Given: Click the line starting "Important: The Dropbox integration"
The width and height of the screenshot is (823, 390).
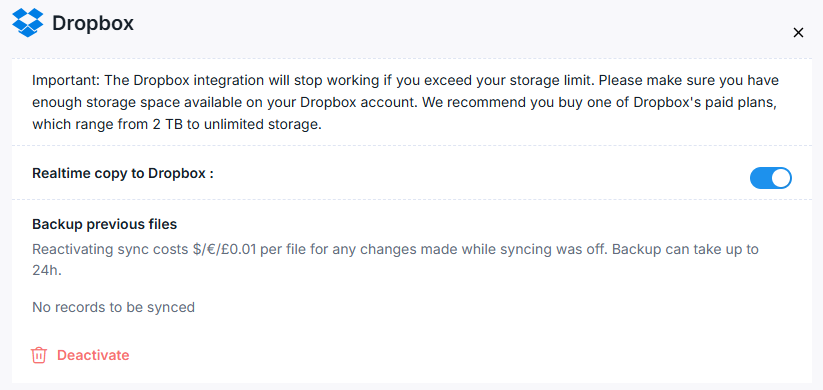Looking at the screenshot, I should coord(406,81).
